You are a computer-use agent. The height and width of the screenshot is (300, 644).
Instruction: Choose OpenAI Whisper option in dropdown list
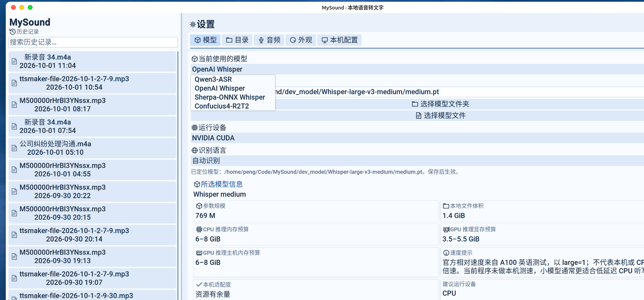(233, 88)
